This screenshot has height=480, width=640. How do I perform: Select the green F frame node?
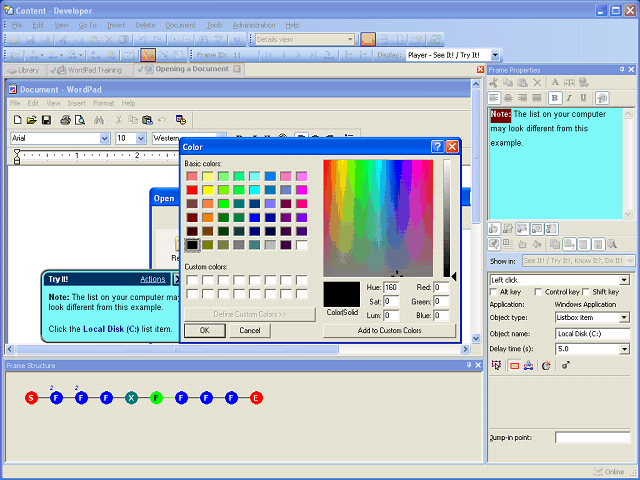(x=156, y=398)
